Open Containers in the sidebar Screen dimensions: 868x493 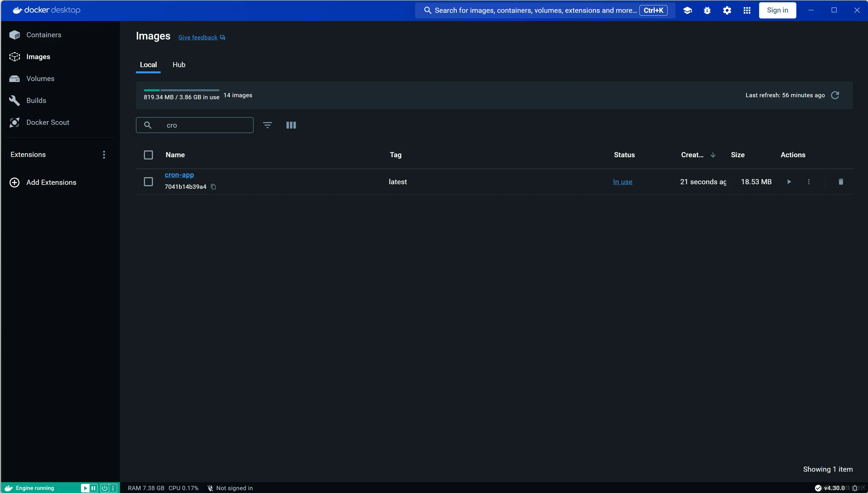click(x=44, y=35)
